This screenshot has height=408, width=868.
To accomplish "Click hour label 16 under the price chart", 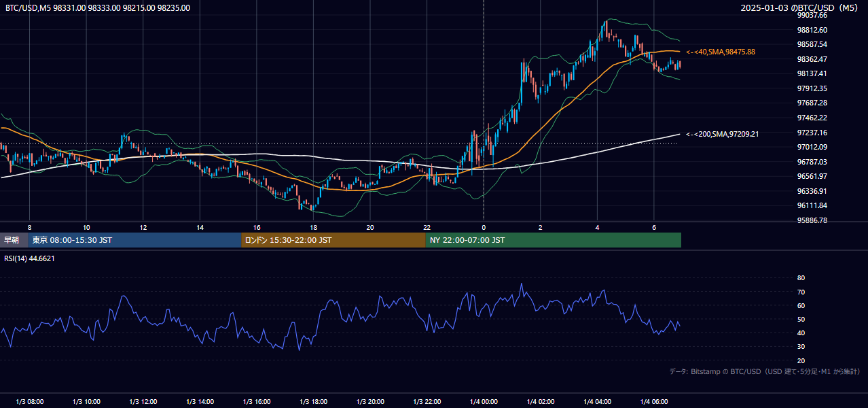I will 256,227.
